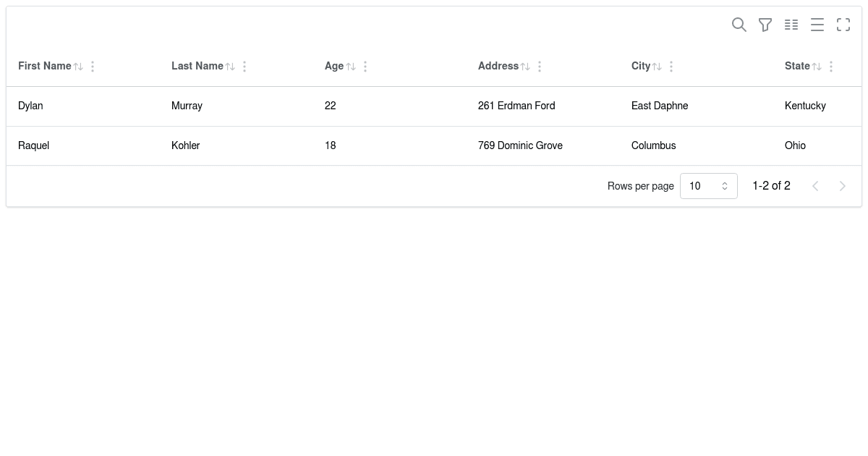Viewport: 868px width, 456px height.
Task: Open the Address column menu
Action: click(540, 66)
